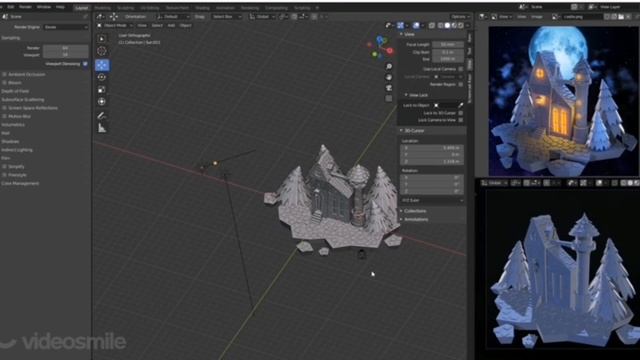Enable Ambient Occlusion checkbox
This screenshot has height=360, width=640.
(4, 74)
